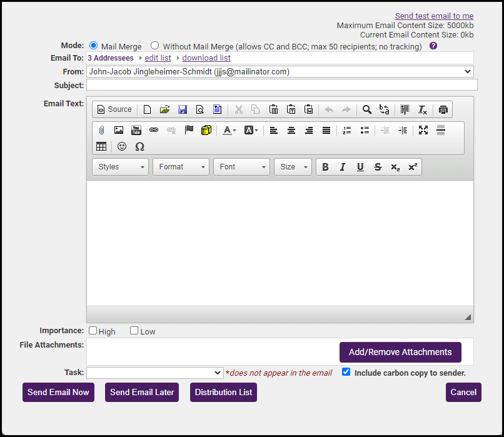Check the High importance checkbox

pyautogui.click(x=93, y=331)
